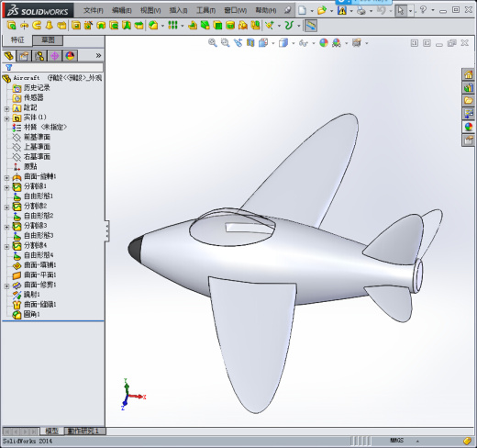The image size is (477, 448).
Task: Toggle the selection arrow tool in top toolbar
Action: [401, 10]
